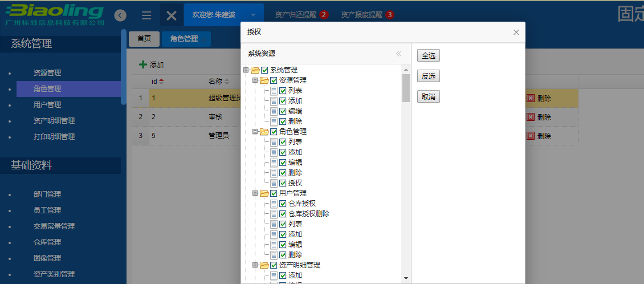Click the X icon in top toolbar

171,15
